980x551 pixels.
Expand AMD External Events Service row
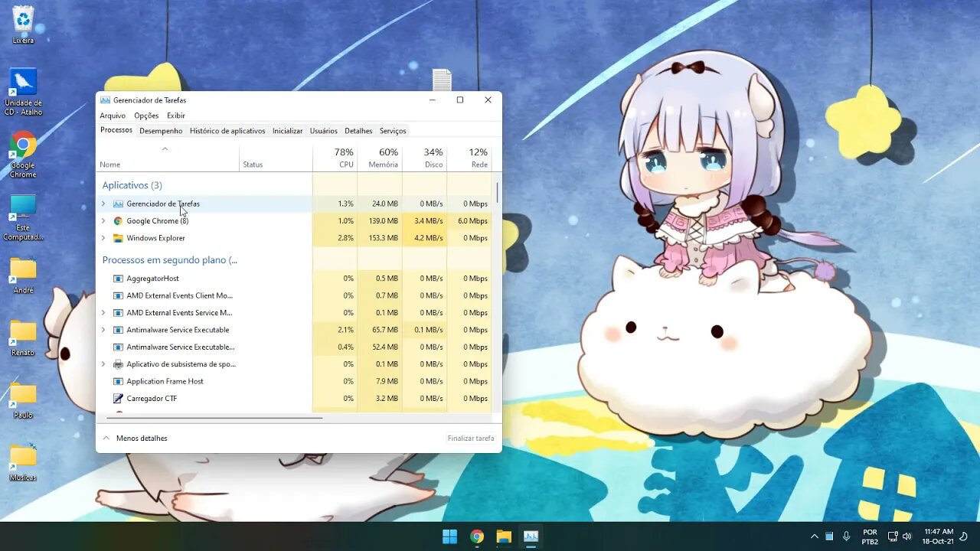pyautogui.click(x=103, y=313)
